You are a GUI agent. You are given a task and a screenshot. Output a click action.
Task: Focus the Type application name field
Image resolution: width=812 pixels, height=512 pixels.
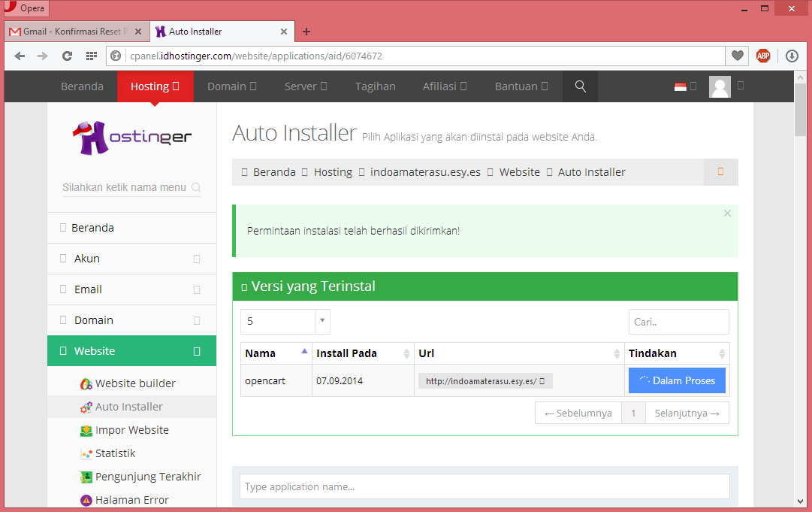pos(484,486)
